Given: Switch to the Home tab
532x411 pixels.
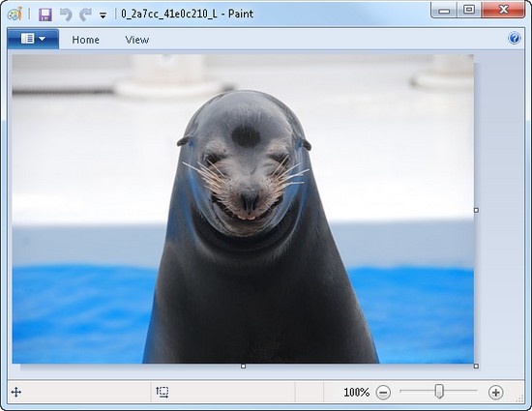Looking at the screenshot, I should click(85, 40).
